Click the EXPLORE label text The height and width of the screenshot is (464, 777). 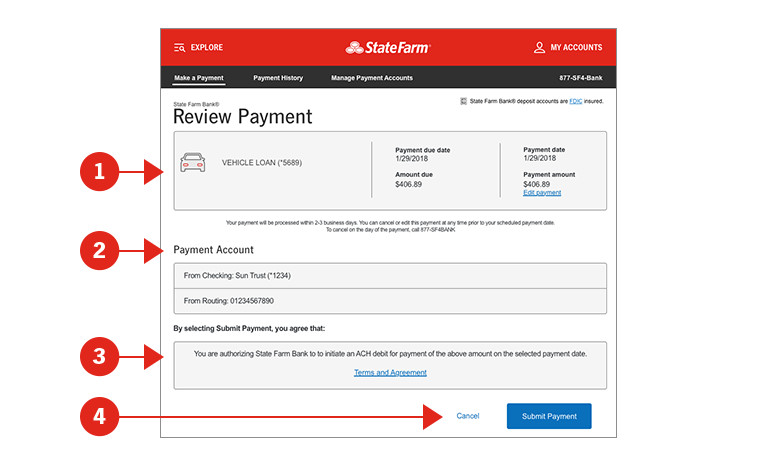pos(207,48)
